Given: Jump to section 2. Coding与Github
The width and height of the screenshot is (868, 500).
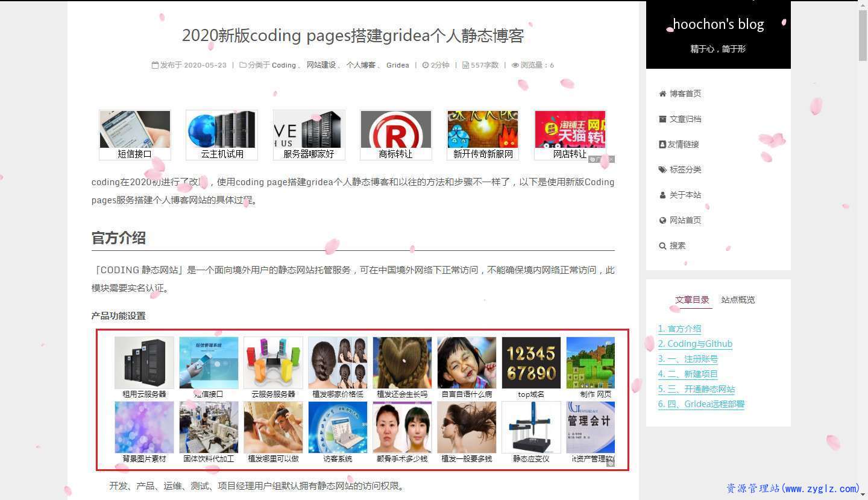Looking at the screenshot, I should click(695, 344).
